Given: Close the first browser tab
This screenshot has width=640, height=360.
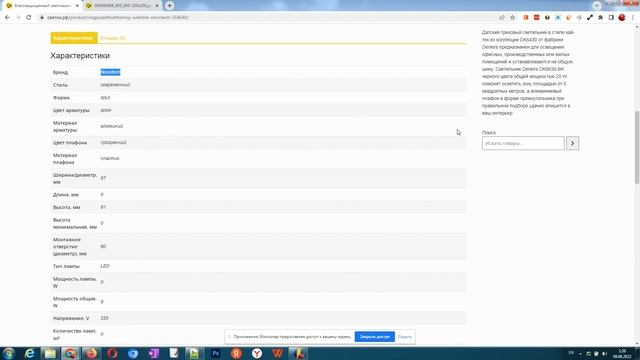Looking at the screenshot, I should pos(77,6).
